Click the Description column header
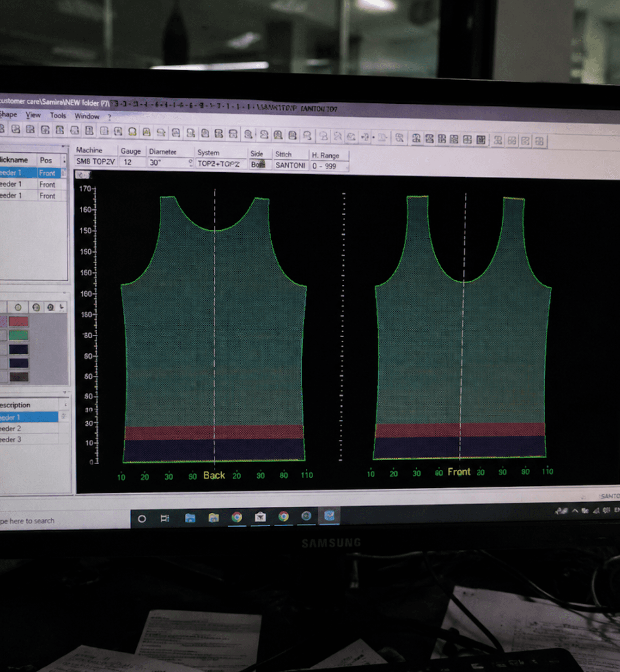620x672 pixels. click(x=29, y=405)
